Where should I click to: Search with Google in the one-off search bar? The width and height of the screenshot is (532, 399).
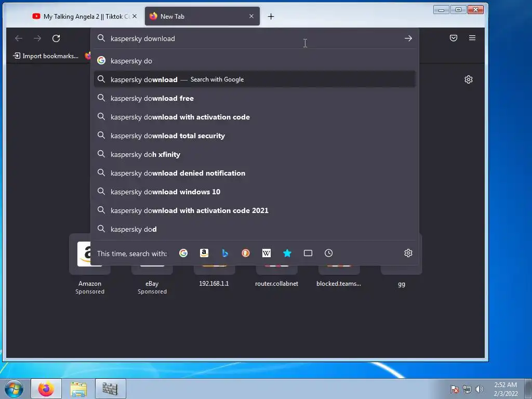point(183,253)
